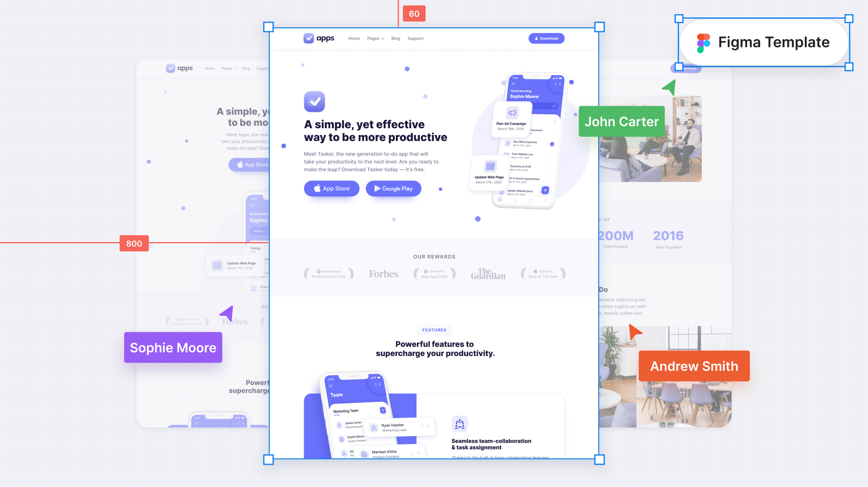
Task: Toggle visibility of John Carter collaborator tag
Action: (x=621, y=121)
